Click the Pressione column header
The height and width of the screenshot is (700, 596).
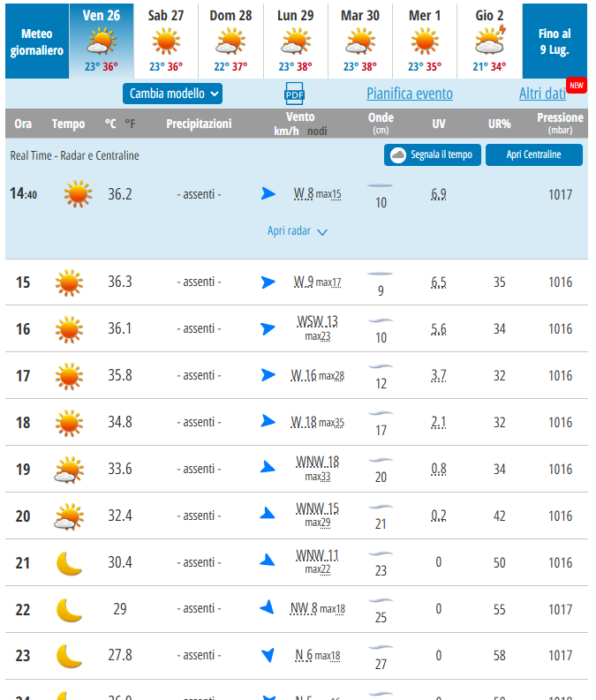tap(561, 124)
